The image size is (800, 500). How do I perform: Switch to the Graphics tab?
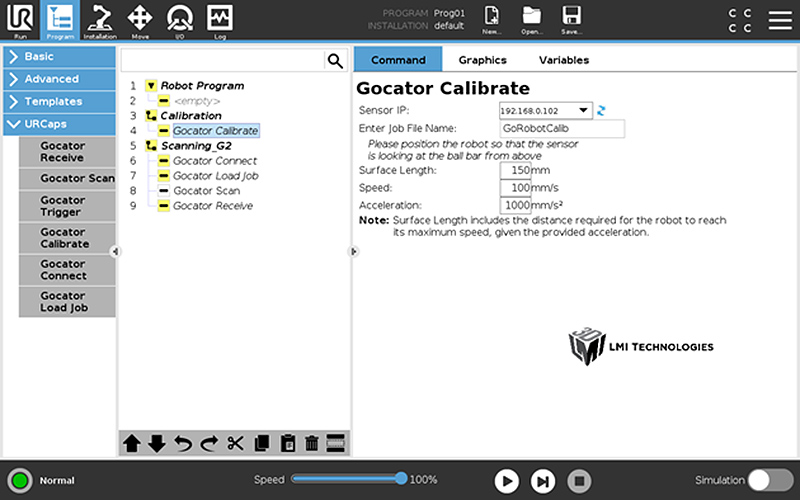click(482, 60)
